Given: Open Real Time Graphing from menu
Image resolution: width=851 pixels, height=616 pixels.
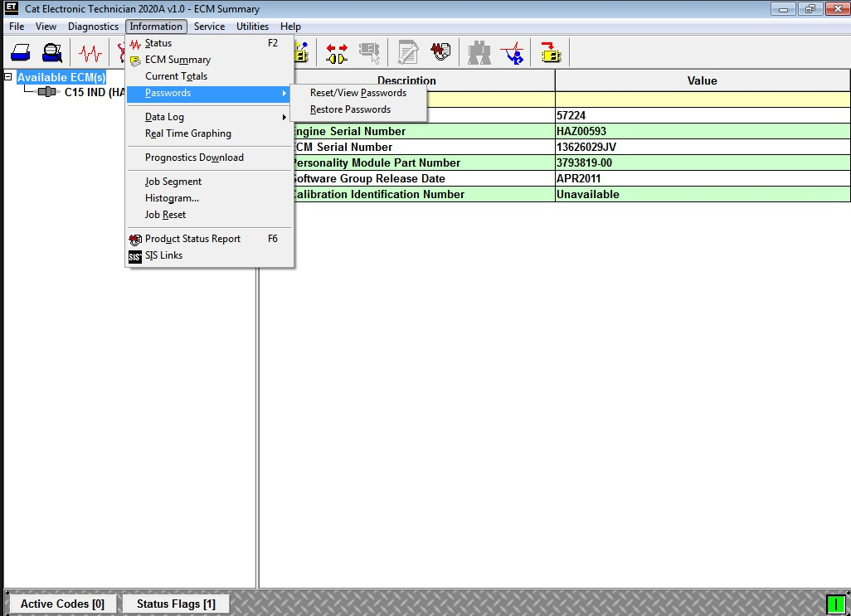Looking at the screenshot, I should (210, 133).
